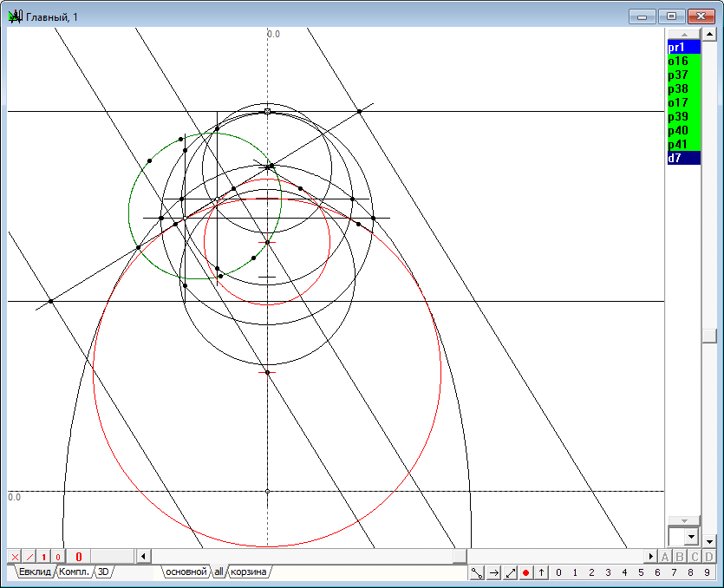Select p38 in the object list
Screen dimensions: 724x588
point(684,88)
